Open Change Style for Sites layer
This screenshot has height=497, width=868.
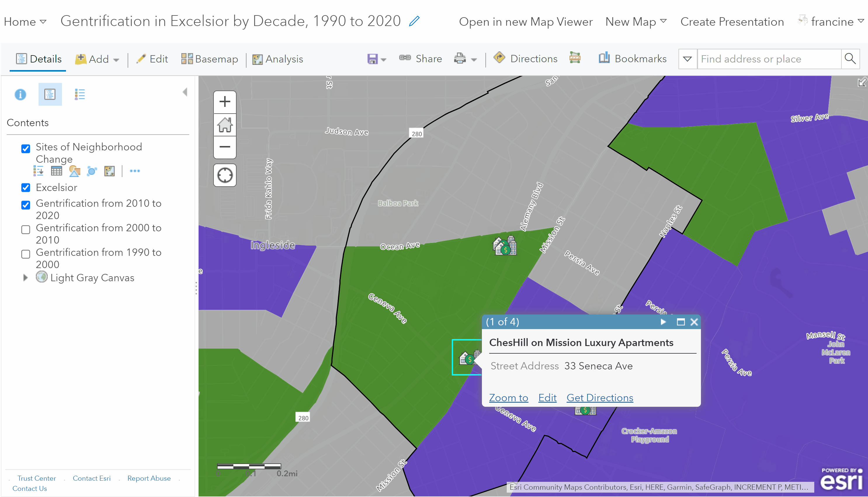(74, 171)
